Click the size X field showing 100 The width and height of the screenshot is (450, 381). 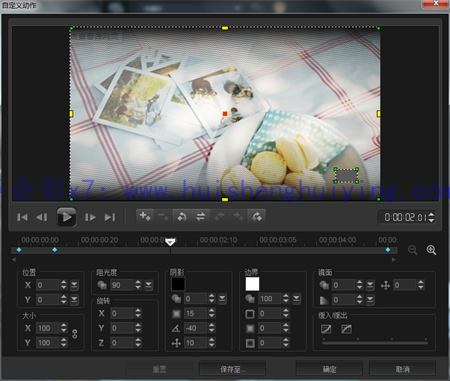tap(48, 328)
